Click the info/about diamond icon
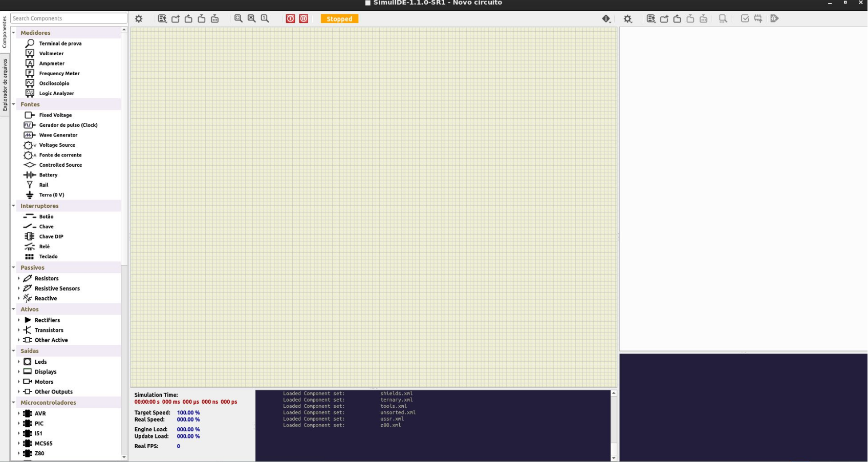The image size is (868, 462). (x=606, y=18)
